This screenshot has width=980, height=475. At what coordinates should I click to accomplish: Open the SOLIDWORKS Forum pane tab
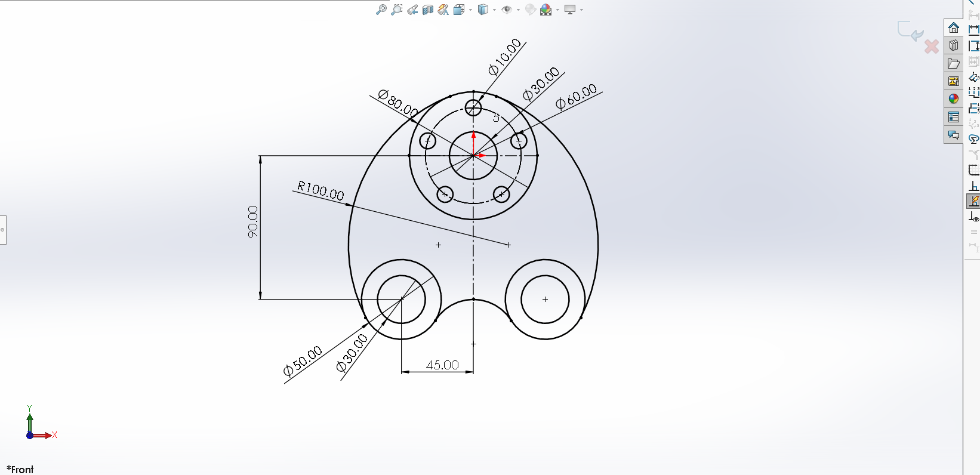[953, 135]
